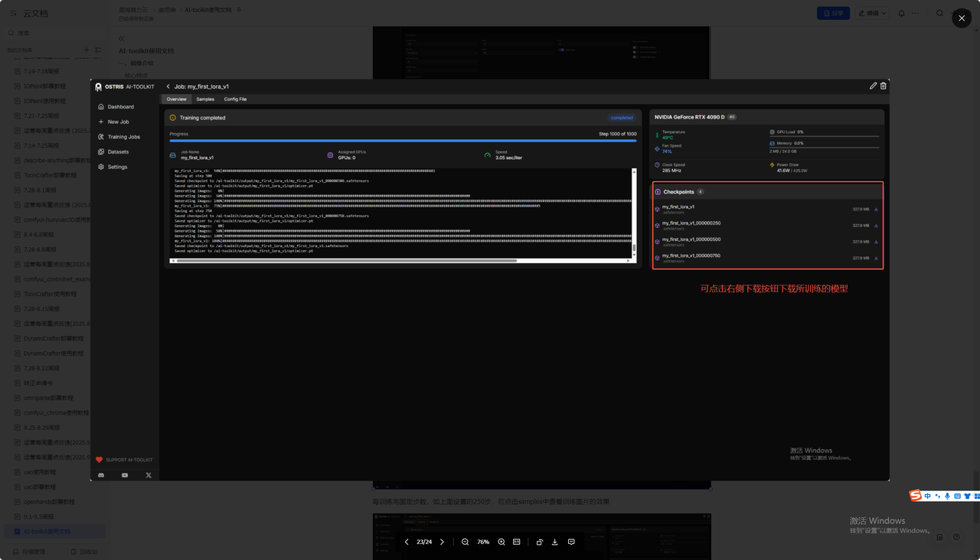The height and width of the screenshot is (560, 980).
Task: Focus the 搜索 search field in sidebar
Action: 54,33
